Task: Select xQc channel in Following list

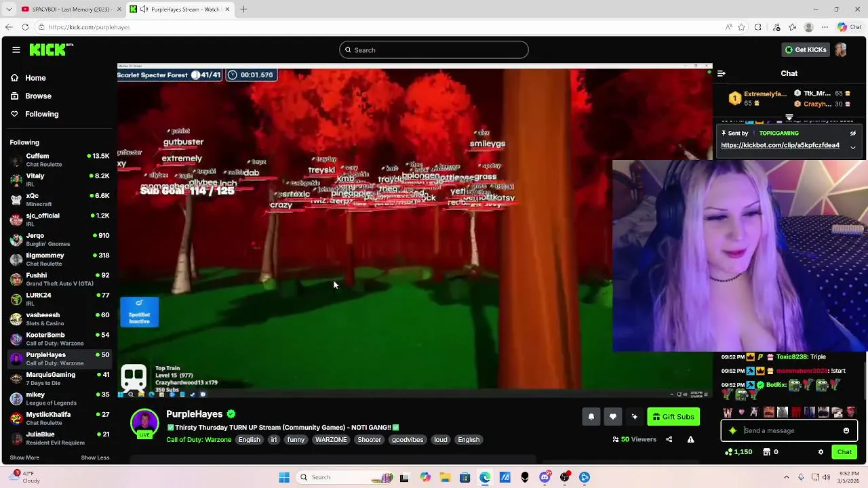Action: [60, 199]
